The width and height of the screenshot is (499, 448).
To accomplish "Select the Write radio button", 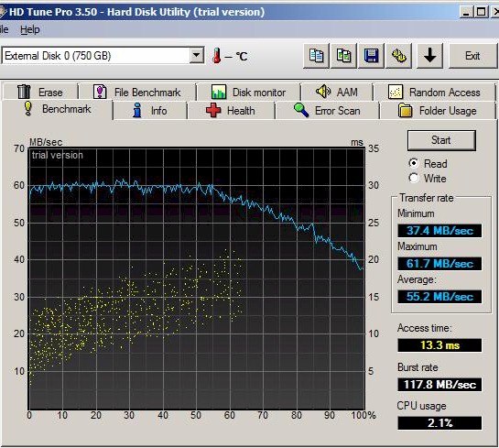I will [x=414, y=178].
